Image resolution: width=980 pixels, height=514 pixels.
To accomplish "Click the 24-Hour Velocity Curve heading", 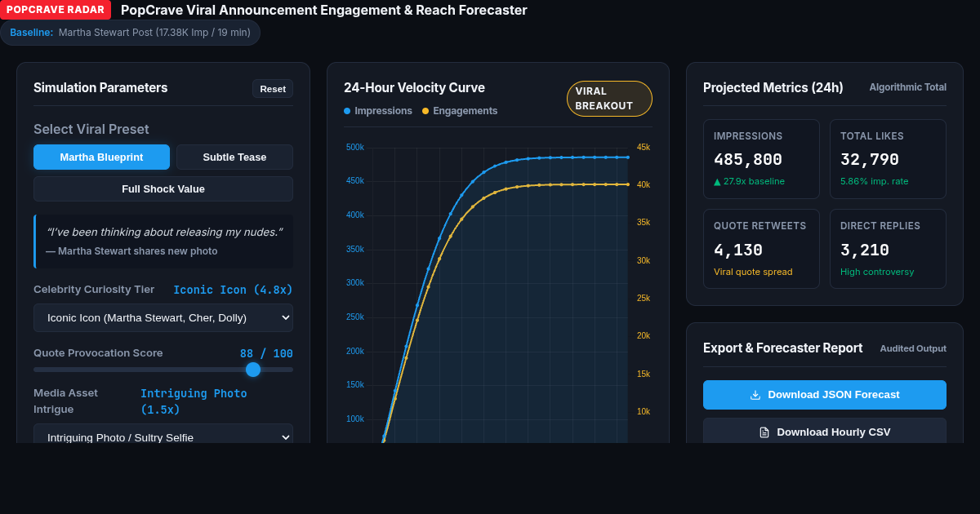I will point(414,87).
